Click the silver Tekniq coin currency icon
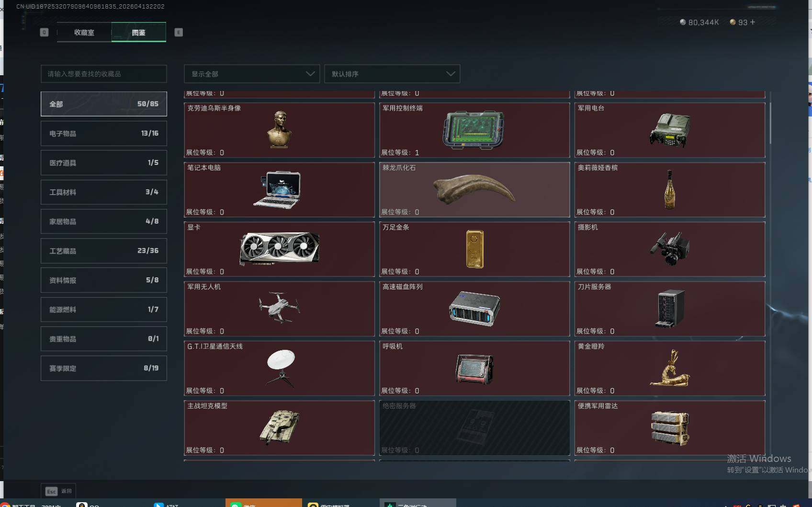Screen dimensions: 812x507 coord(683,22)
